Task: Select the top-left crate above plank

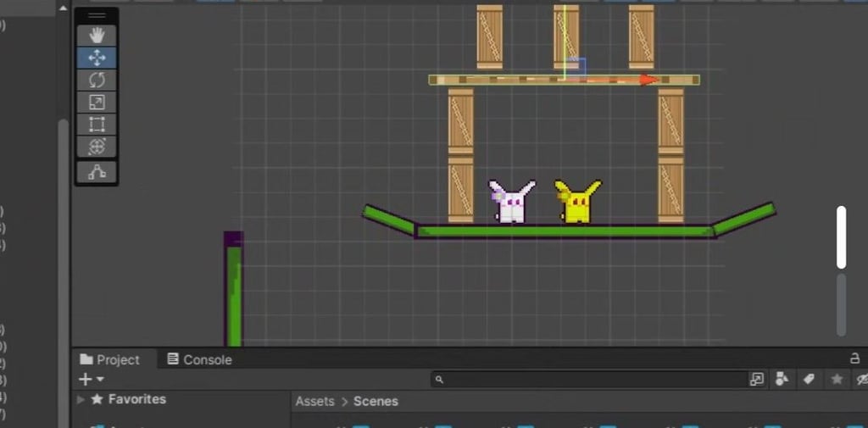Action: pyautogui.click(x=489, y=36)
